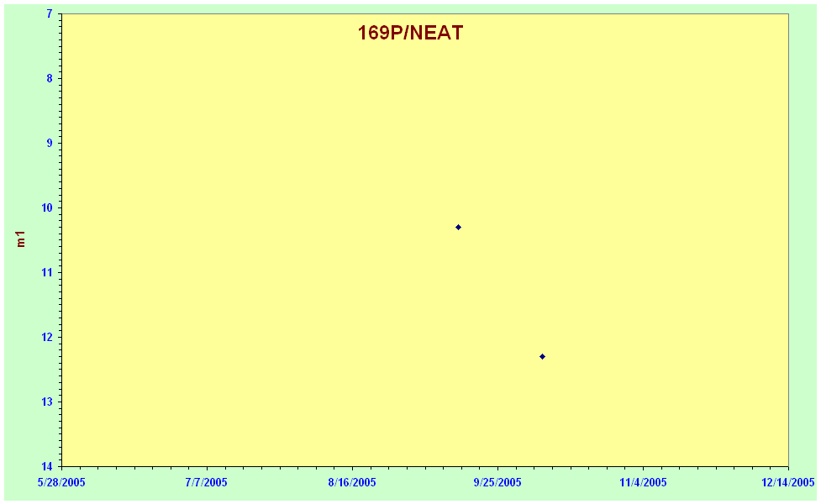Viewport: 821px width, 504px height.
Task: Click the y-axis value 10
Action: (48, 207)
